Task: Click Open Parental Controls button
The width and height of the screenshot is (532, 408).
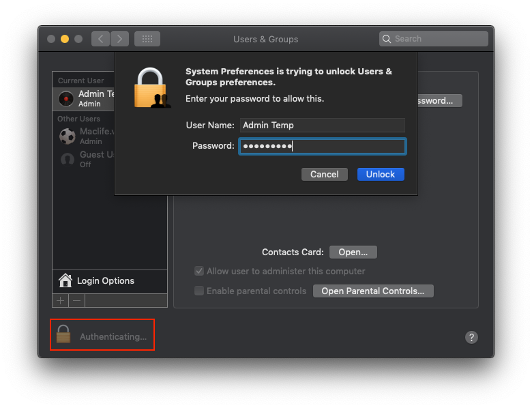Action: click(372, 291)
